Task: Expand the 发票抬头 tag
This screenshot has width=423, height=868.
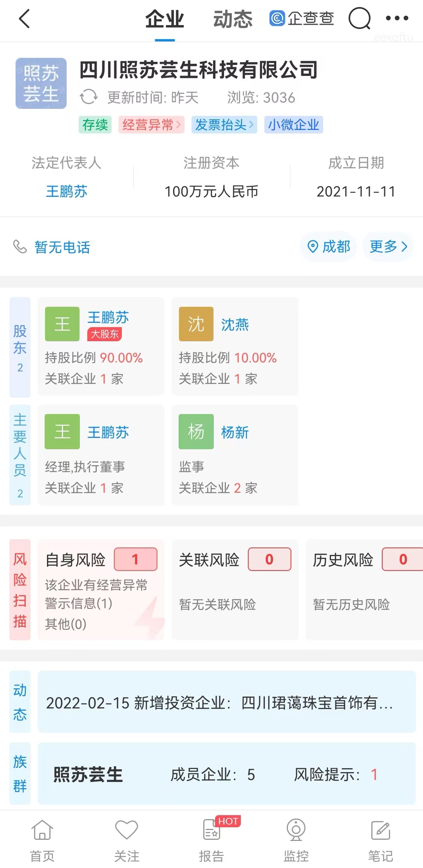Action: point(224,125)
